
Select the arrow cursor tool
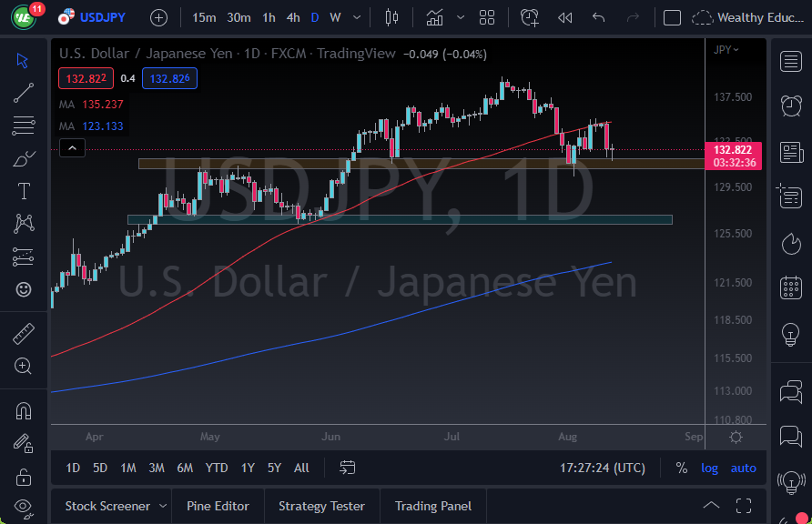tap(22, 61)
